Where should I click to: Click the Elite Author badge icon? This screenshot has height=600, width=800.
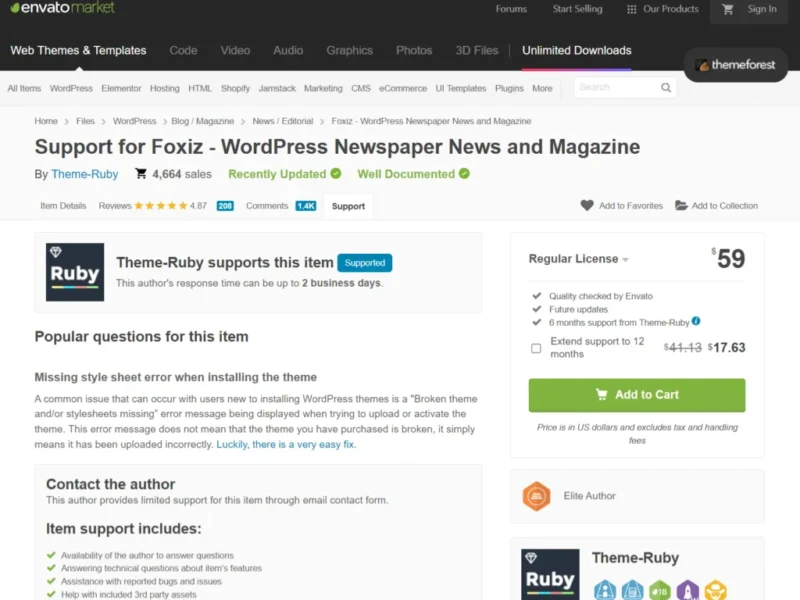[x=537, y=496]
